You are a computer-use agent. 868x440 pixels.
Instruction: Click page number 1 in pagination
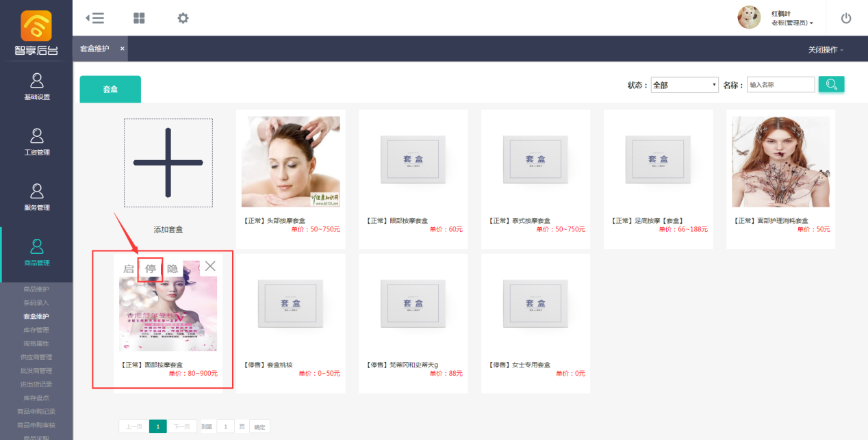pos(157,427)
